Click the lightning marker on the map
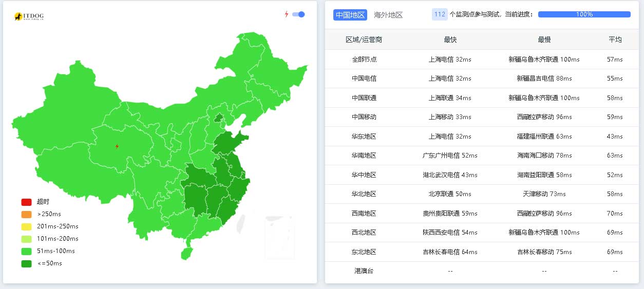Viewport: 644px width, 289px height. (117, 146)
